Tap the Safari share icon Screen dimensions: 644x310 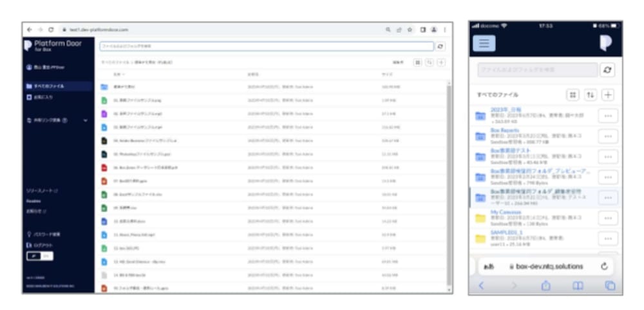pyautogui.click(x=545, y=286)
